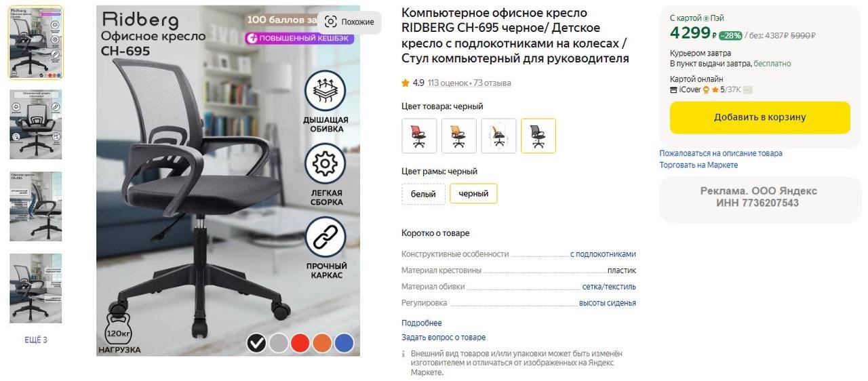Click Пожаловаться на описание товара link
The height and width of the screenshot is (381, 868).
point(721,154)
